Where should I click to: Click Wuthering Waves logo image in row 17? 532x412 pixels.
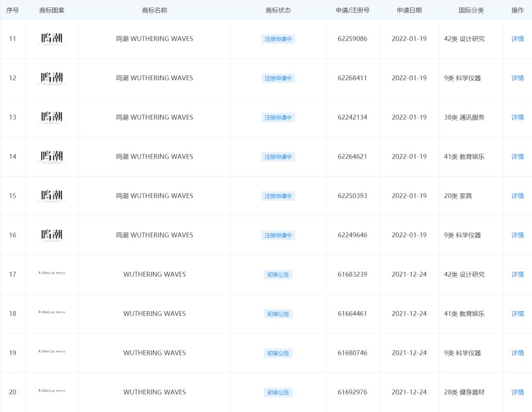click(x=52, y=273)
